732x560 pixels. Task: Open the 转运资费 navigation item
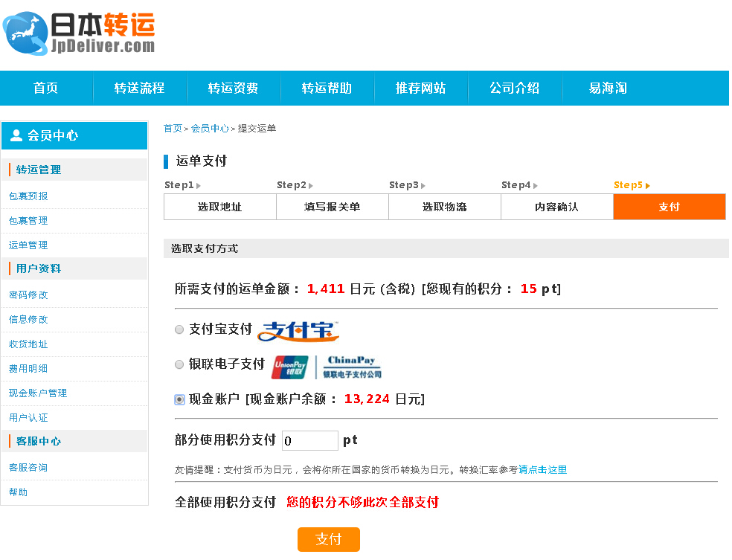pos(233,88)
